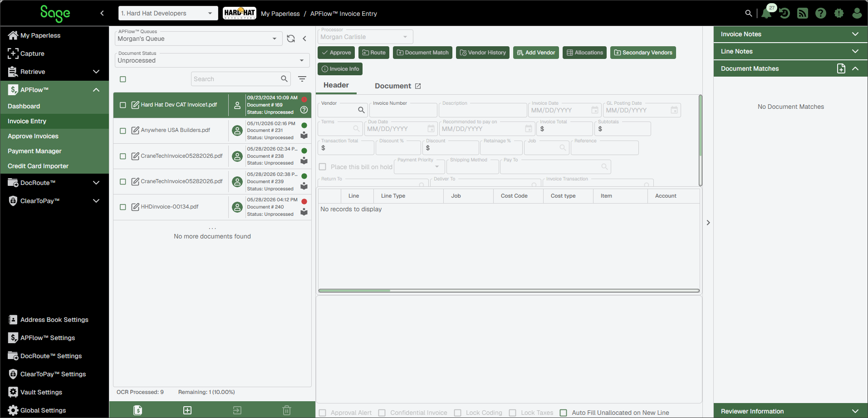The image size is (868, 418).
Task: Switch to the Document tab
Action: pyautogui.click(x=393, y=86)
